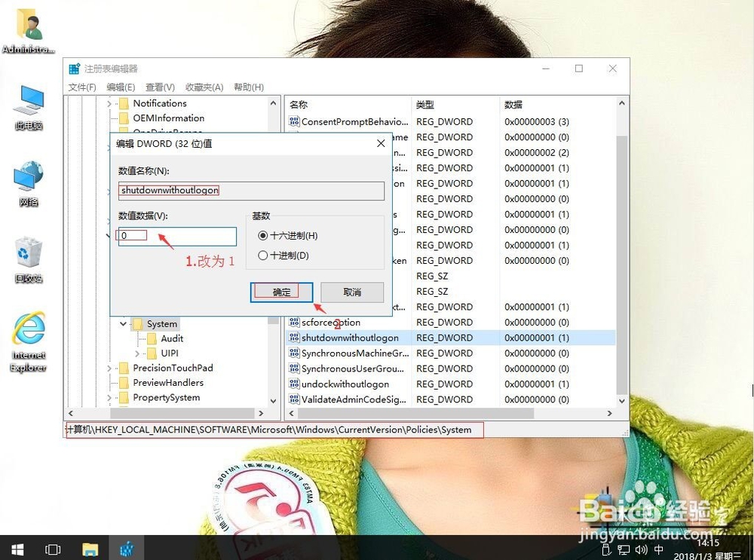Confirm with the 确定 button

(281, 292)
